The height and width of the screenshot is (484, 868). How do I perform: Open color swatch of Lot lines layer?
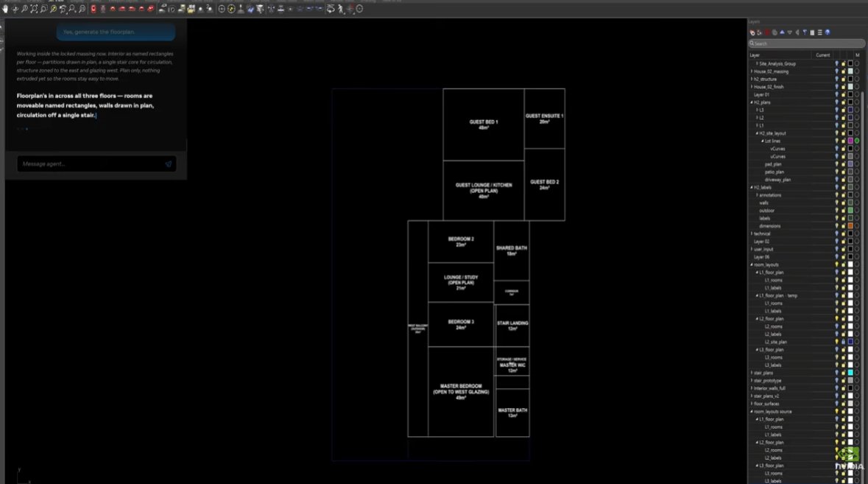click(850, 141)
